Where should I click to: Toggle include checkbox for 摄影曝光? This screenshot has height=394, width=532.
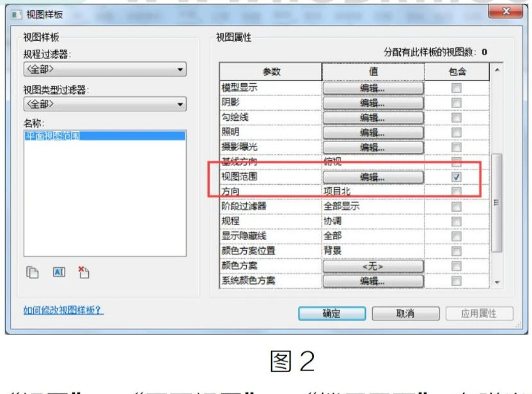[457, 147]
